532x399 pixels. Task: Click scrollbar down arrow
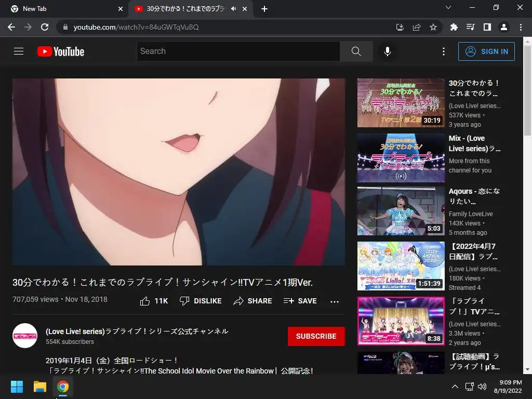(527, 369)
